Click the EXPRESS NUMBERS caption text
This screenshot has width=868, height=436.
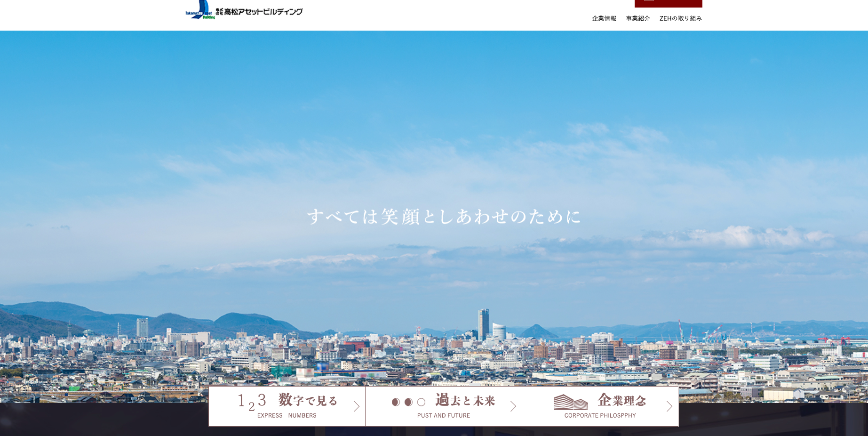click(287, 416)
